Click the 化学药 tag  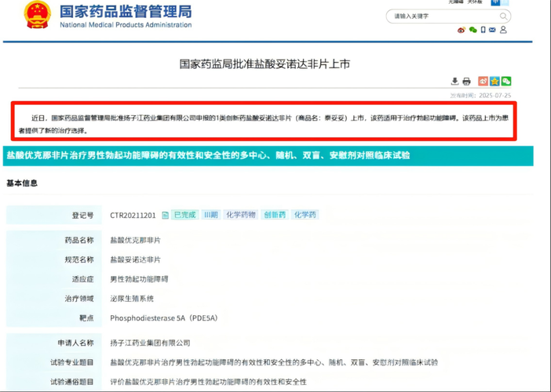(x=305, y=215)
